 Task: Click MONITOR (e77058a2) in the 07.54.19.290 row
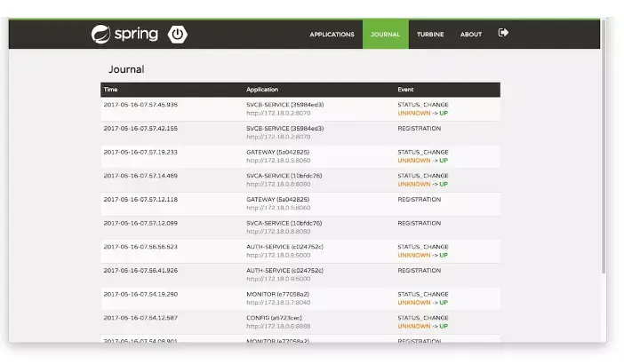(x=277, y=294)
